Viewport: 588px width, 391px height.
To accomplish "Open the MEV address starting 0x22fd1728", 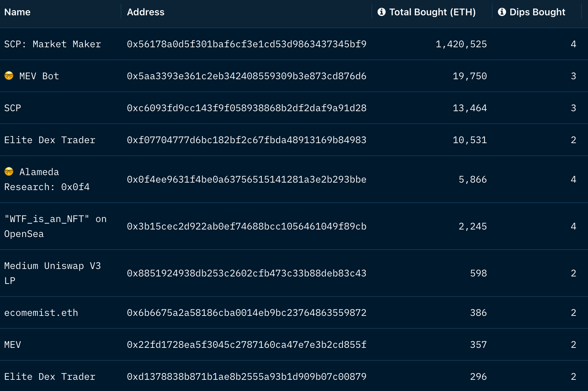I will click(x=246, y=345).
